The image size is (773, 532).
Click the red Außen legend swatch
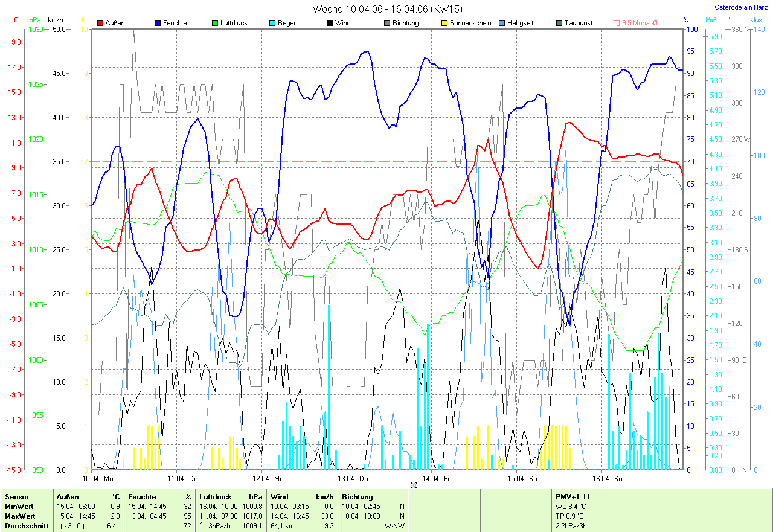point(100,23)
